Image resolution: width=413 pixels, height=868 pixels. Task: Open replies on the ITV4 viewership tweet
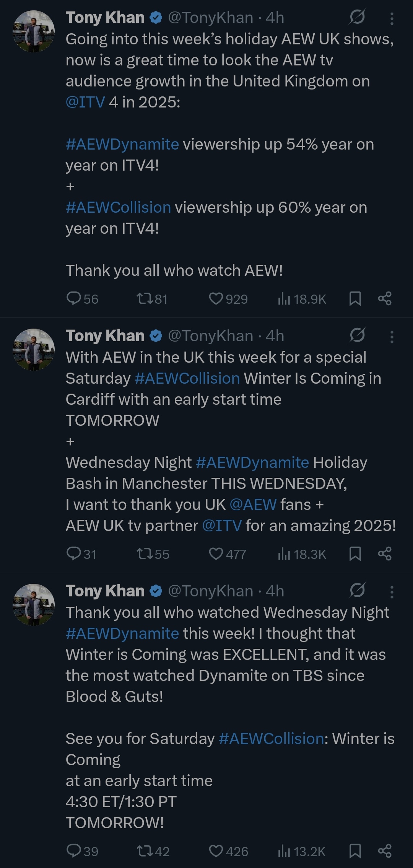click(x=82, y=299)
